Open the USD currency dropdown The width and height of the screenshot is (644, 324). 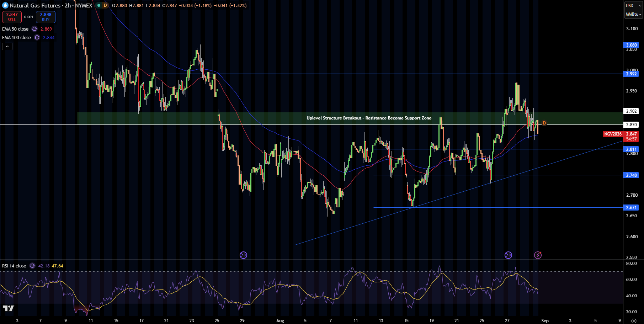point(633,5)
